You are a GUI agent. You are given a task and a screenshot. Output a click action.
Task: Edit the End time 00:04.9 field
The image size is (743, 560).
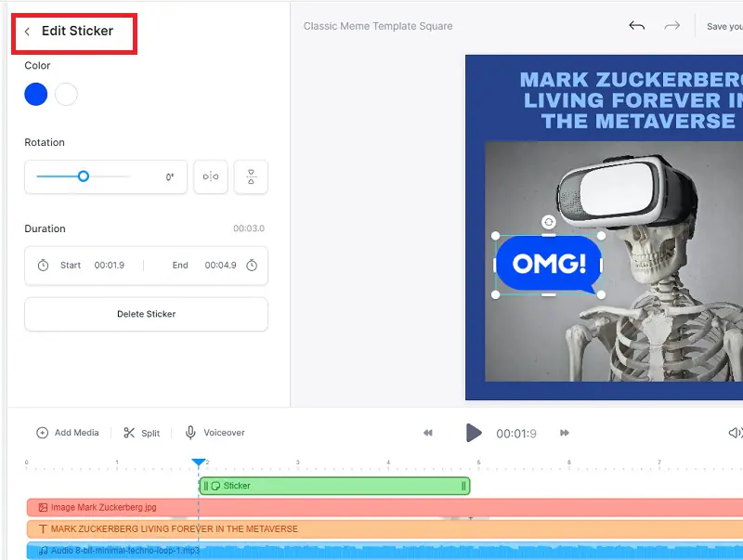tap(220, 266)
